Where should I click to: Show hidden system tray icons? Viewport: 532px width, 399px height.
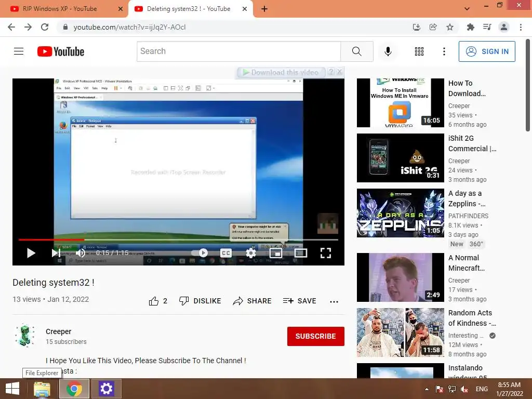(427, 389)
